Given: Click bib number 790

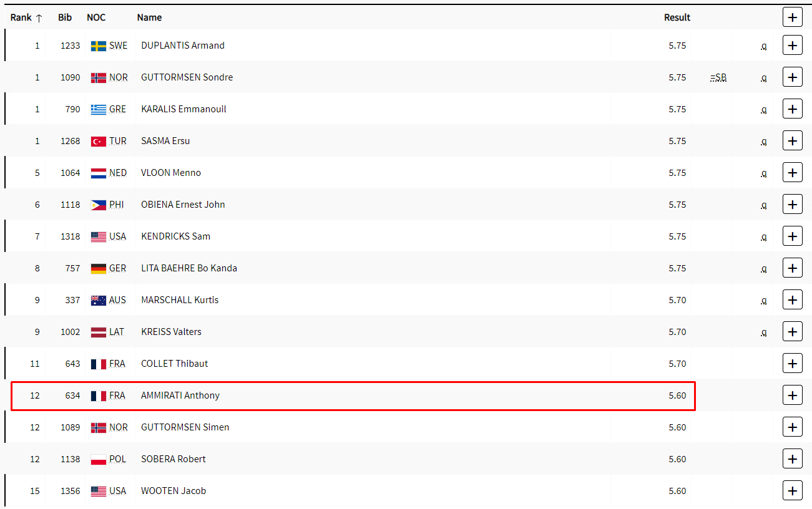Looking at the screenshot, I should coord(73,109).
